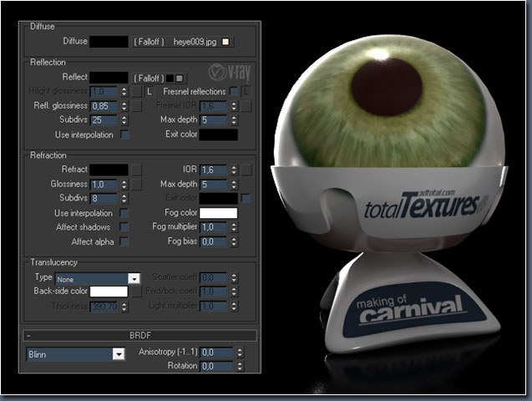Click the Refraction IOR value field
The height and width of the screenshot is (401, 532).
214,170
